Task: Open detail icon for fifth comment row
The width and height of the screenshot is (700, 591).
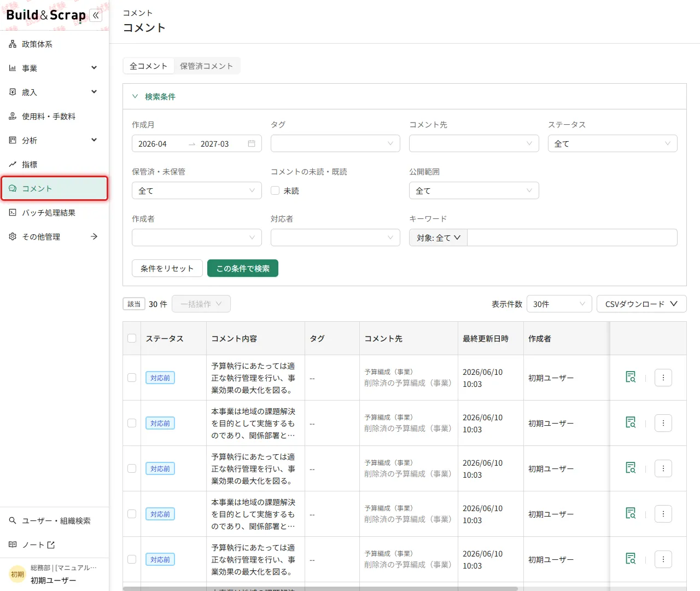Action: (631, 559)
